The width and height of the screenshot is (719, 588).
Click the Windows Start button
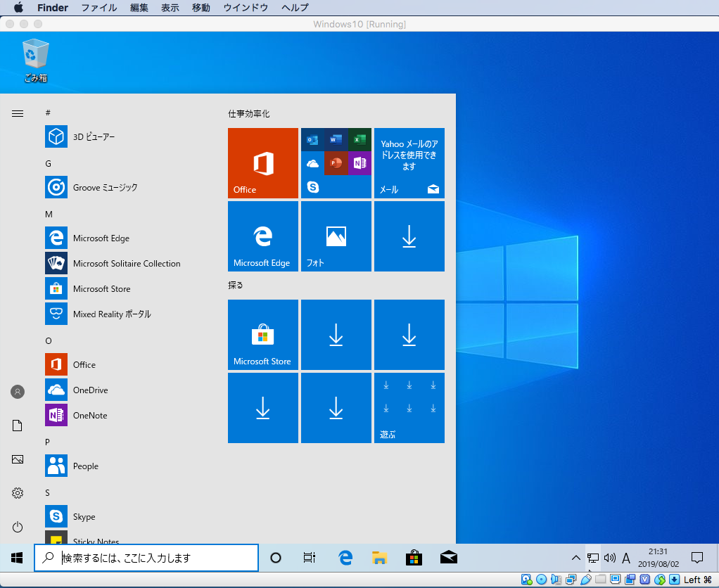point(17,558)
